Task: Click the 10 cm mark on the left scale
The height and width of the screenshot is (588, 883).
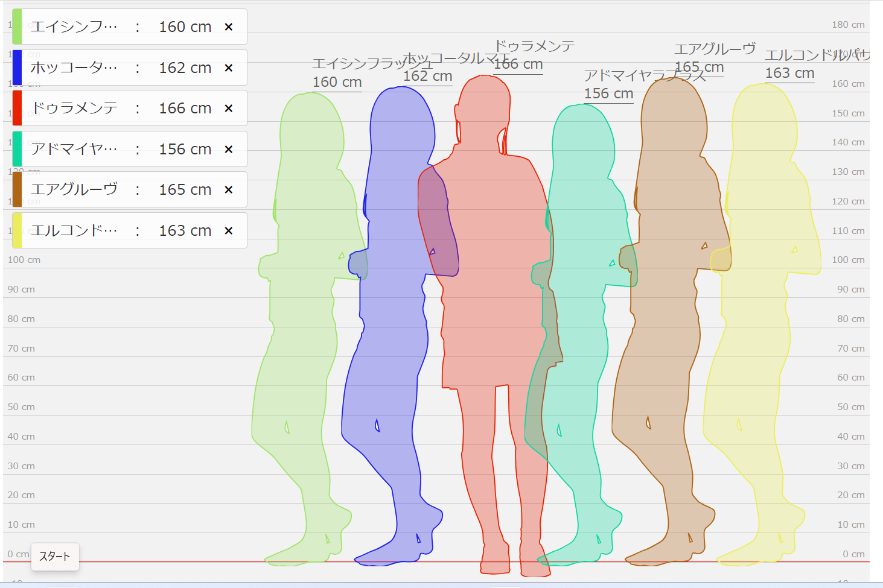Action: (x=21, y=525)
